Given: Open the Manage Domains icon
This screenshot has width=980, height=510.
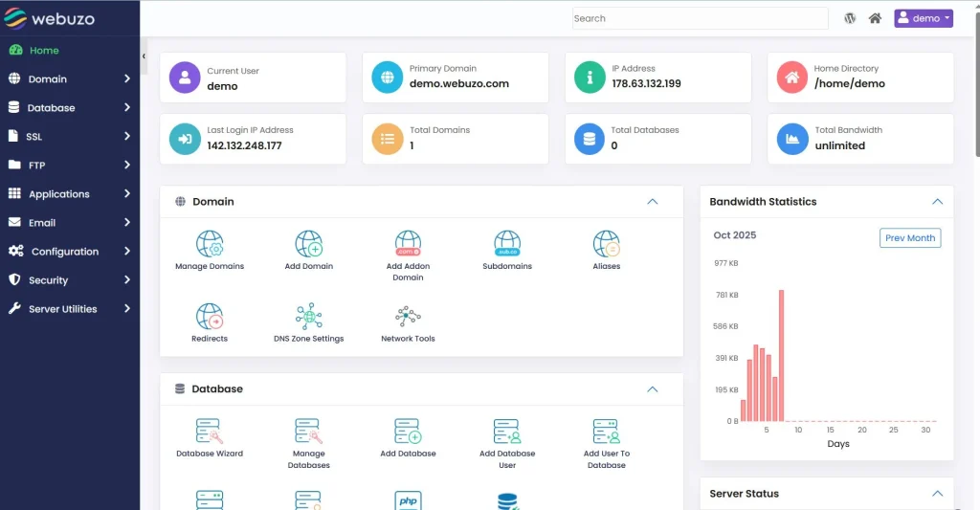Looking at the screenshot, I should [210, 244].
